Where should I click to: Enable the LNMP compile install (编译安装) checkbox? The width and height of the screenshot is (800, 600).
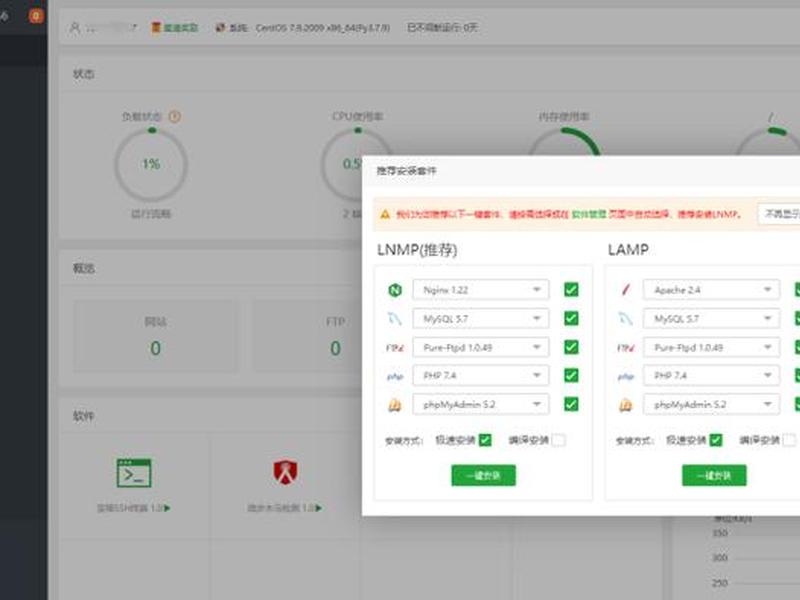[559, 440]
